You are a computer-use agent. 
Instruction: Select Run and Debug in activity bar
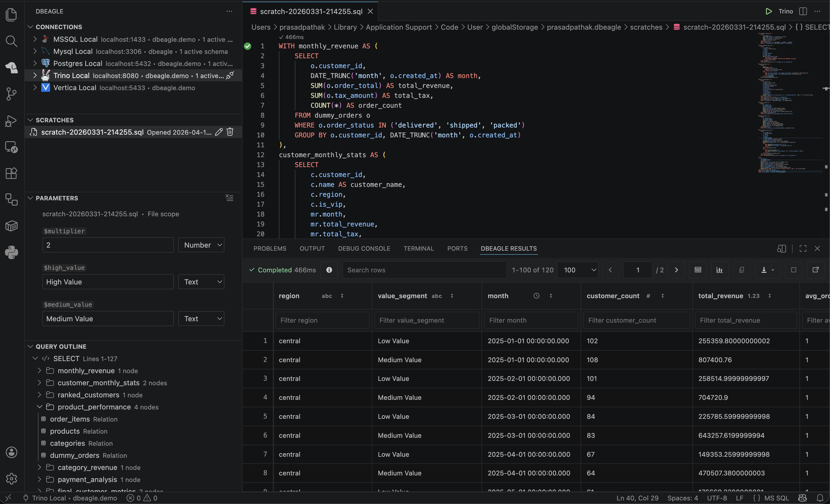tap(11, 121)
